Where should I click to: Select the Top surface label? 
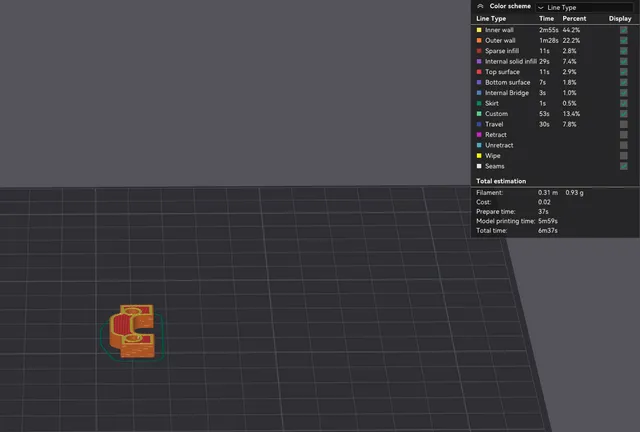tap(502, 72)
